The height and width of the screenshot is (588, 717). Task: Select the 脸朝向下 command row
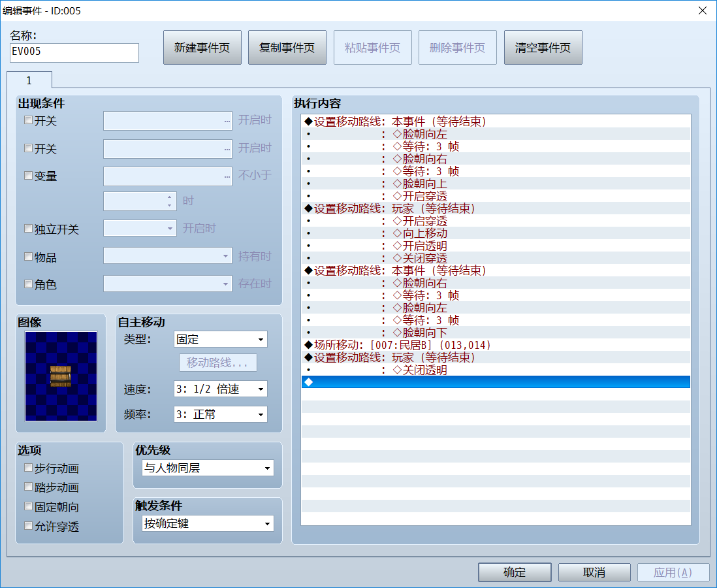coord(496,332)
